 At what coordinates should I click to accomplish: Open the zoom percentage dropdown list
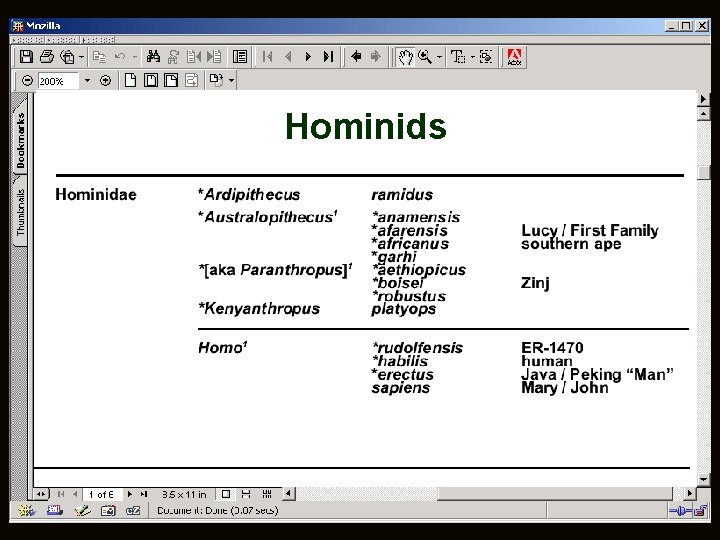tap(87, 81)
